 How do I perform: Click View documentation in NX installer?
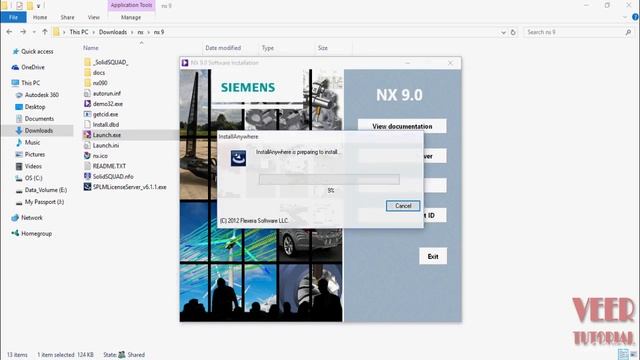point(402,126)
